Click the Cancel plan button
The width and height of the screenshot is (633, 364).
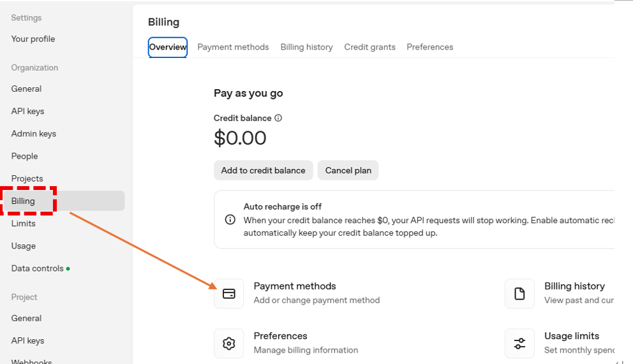[348, 170]
